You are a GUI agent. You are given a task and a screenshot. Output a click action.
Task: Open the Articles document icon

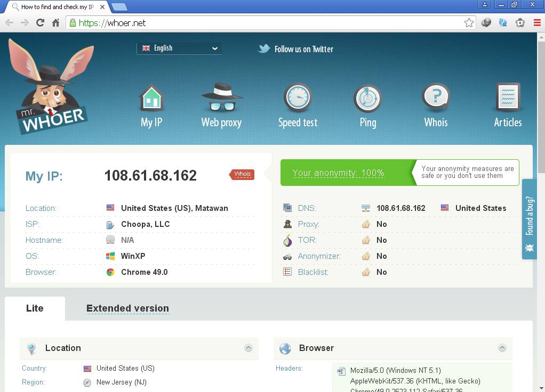(x=508, y=97)
